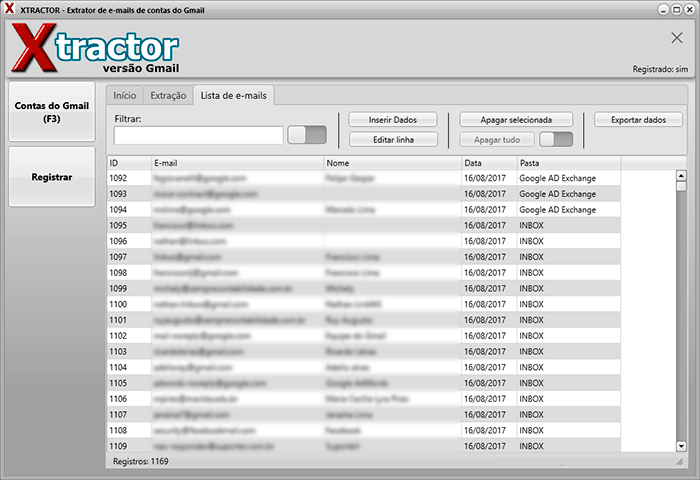Select row with ID 1105
The height and width of the screenshot is (480, 700).
tap(363, 383)
